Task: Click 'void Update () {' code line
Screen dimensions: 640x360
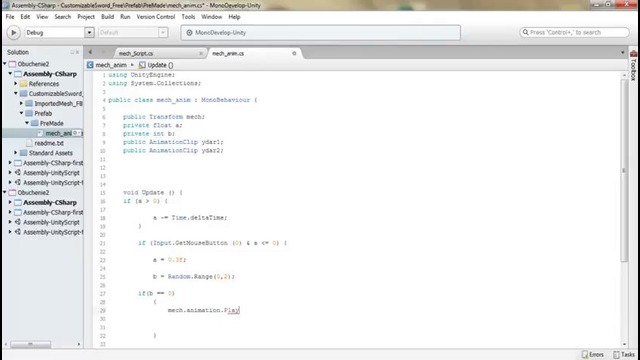Action: (153, 192)
